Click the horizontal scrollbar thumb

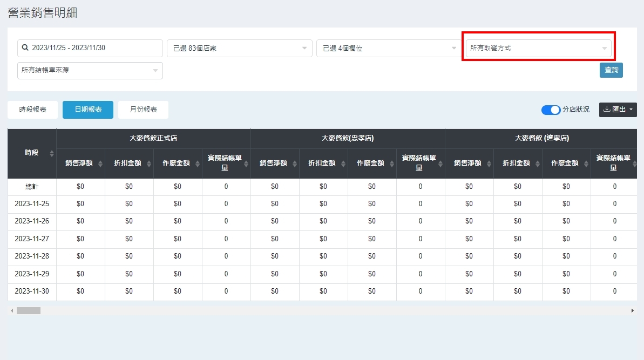point(28,311)
